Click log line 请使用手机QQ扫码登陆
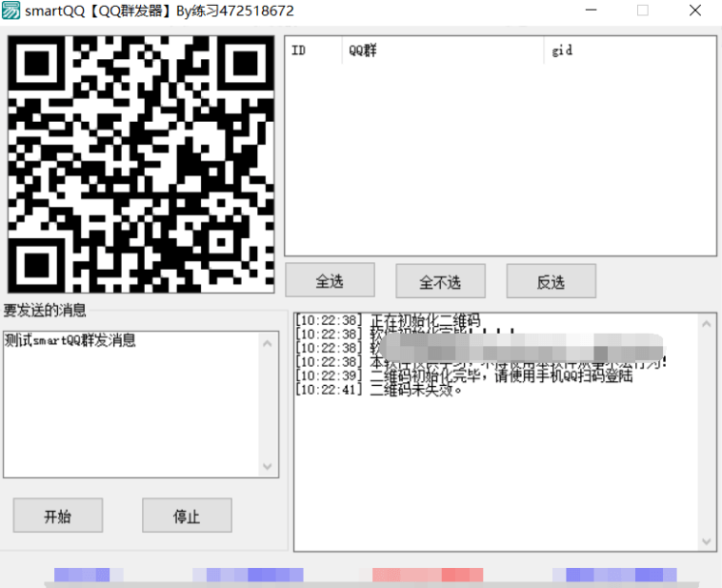This screenshot has height=588, width=722. (564, 375)
